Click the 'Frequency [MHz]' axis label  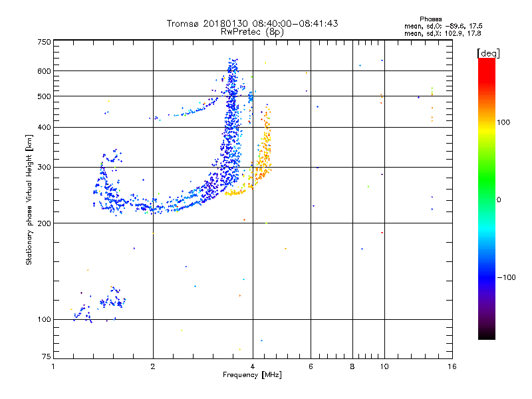pyautogui.click(x=252, y=375)
